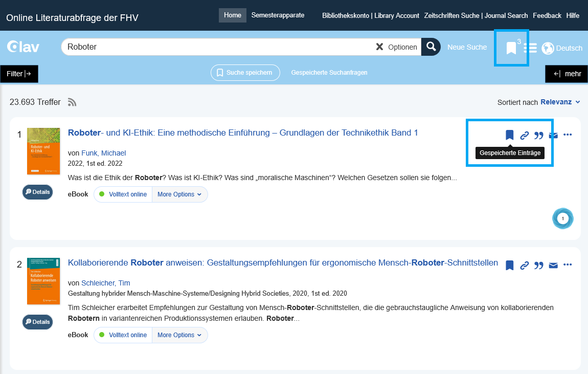
Task: Click the Roboter search input field
Action: tap(215, 47)
